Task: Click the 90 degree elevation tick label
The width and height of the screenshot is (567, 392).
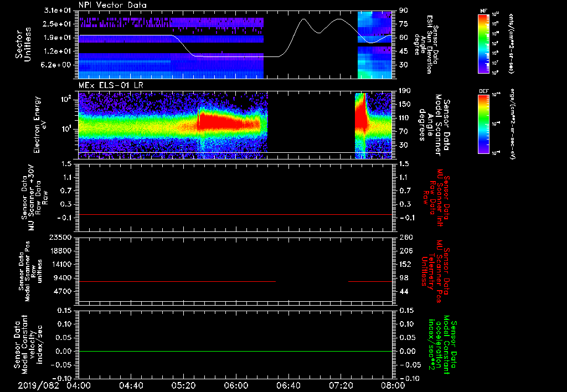Action: 404,11
